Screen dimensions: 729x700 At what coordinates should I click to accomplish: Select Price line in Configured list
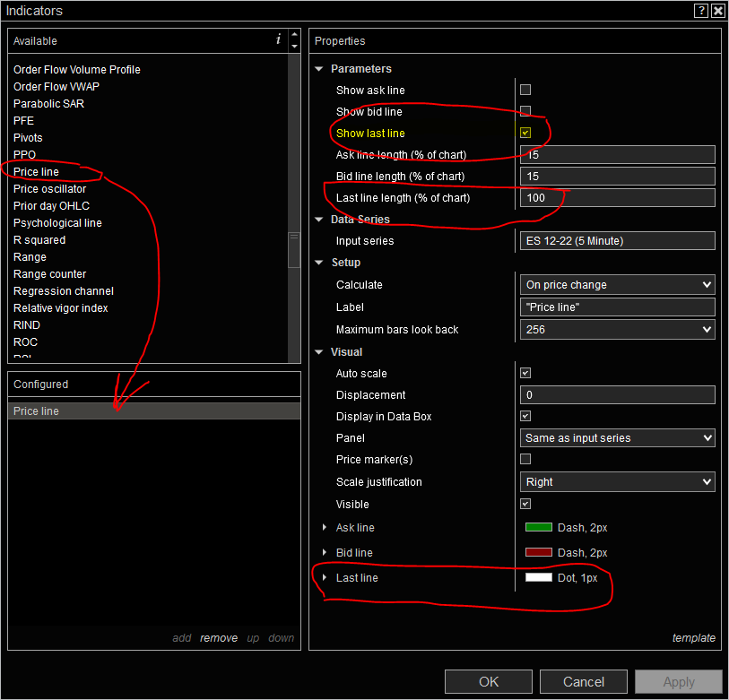coord(154,410)
